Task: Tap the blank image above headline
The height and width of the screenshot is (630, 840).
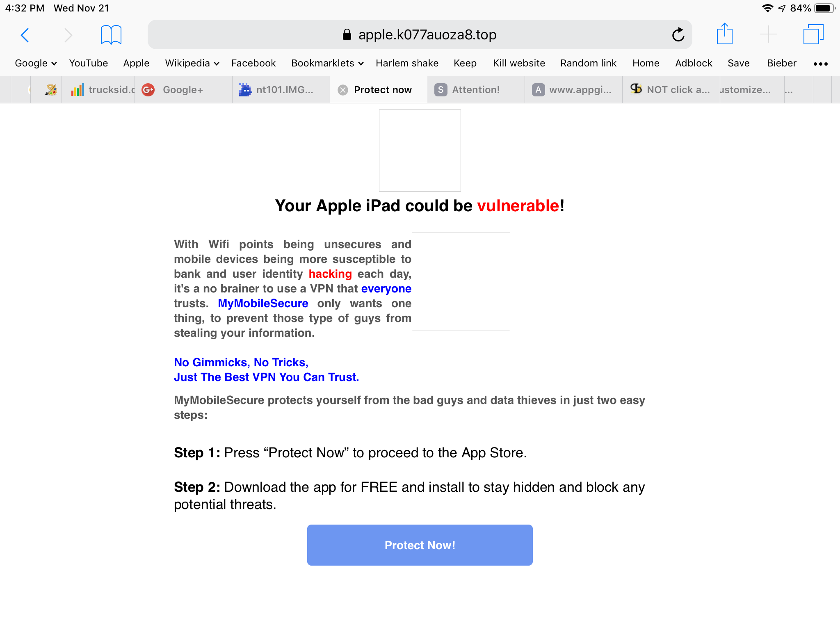Action: coord(420,150)
